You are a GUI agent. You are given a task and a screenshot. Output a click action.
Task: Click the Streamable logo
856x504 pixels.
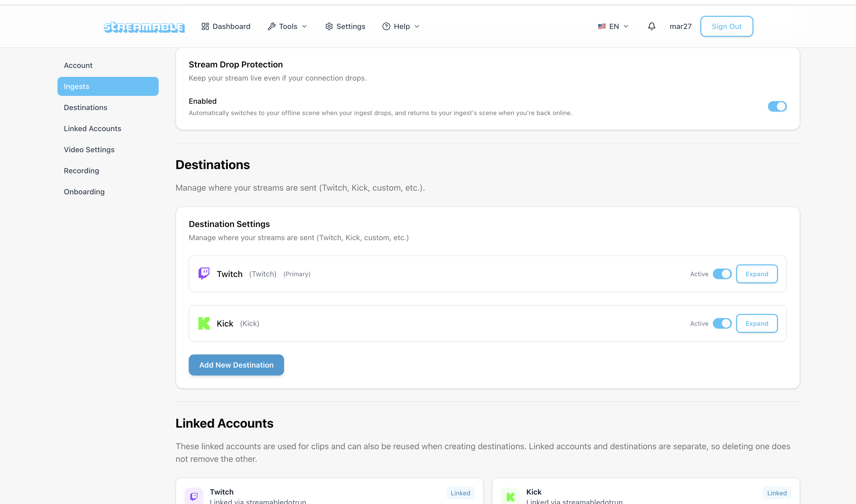(144, 27)
